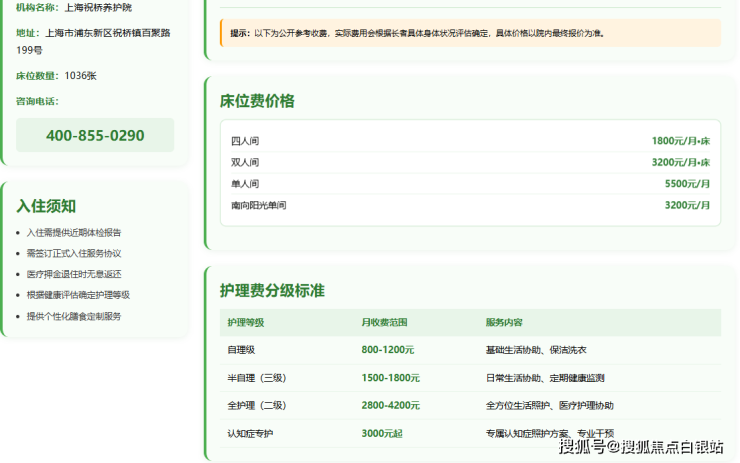Click the 入住须知 heading

coord(46,206)
